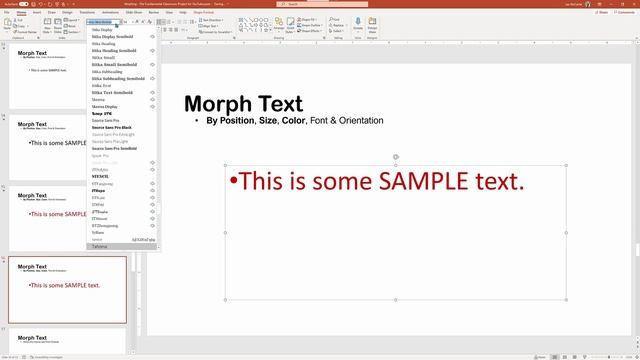Pick Sitka Subheading Semibold font
640x360 pixels.
[x=121, y=78]
